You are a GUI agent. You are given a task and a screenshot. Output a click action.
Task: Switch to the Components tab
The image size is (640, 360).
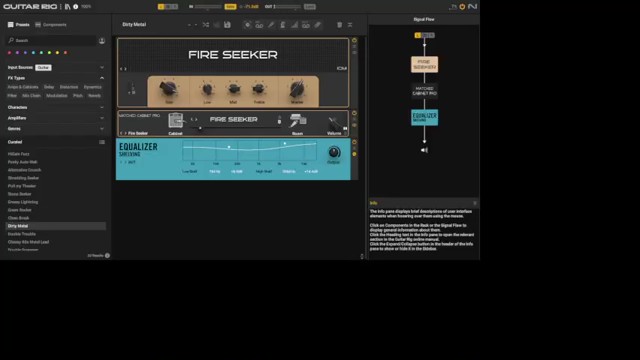click(x=51, y=24)
